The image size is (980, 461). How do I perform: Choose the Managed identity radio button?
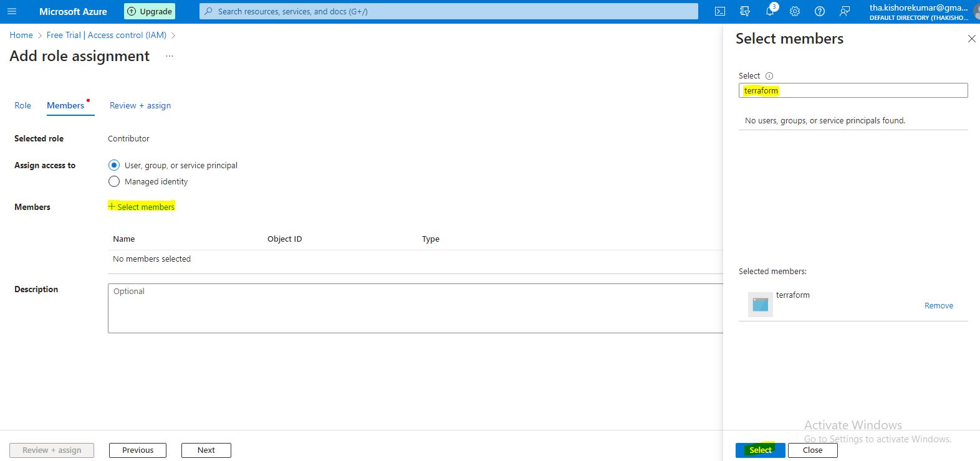pyautogui.click(x=114, y=181)
